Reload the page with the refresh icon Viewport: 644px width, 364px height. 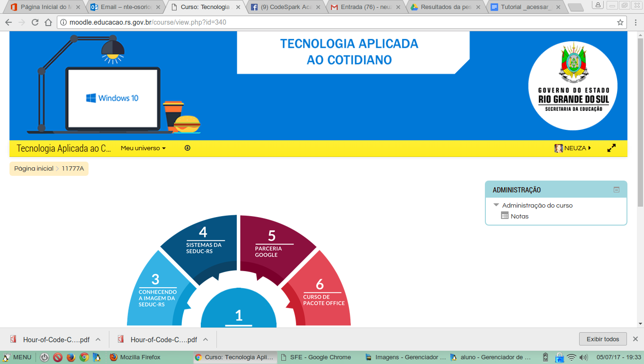tap(35, 22)
